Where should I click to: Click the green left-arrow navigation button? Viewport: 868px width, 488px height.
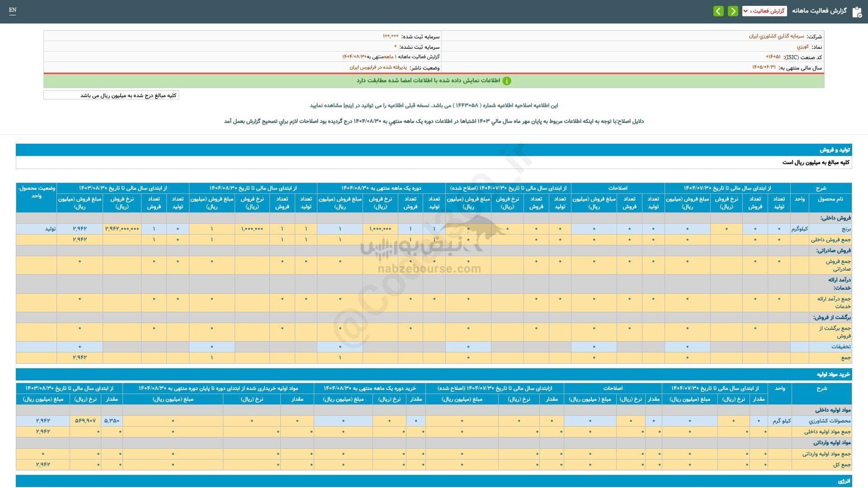click(718, 11)
